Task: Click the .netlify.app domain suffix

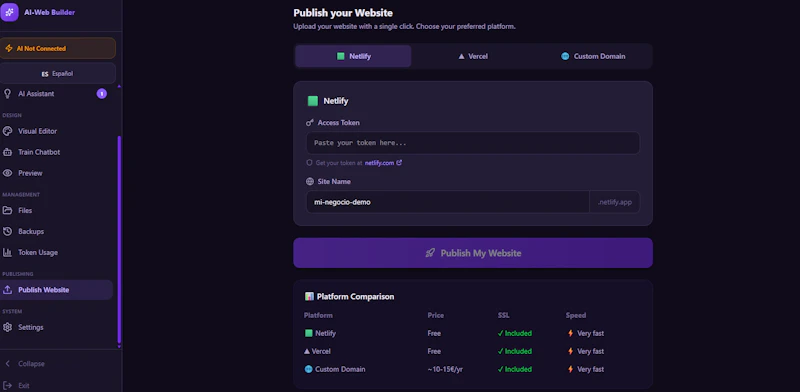Action: (614, 202)
